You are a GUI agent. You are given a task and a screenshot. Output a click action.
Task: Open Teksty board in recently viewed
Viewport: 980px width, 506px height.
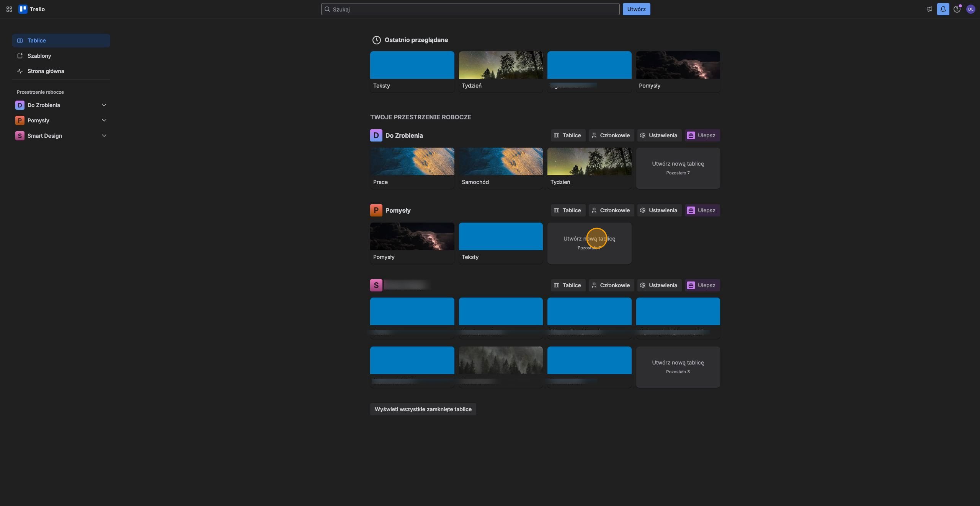(x=412, y=72)
